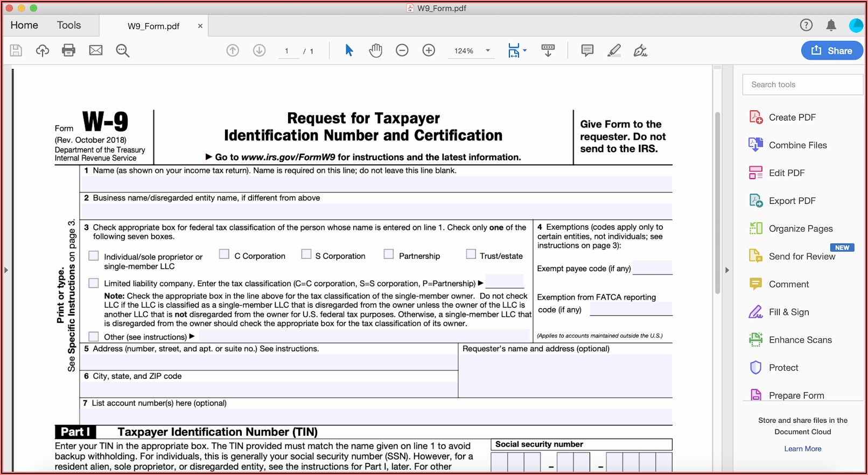Viewport: 868px width, 475px height.
Task: Follow the Learn More link
Action: click(802, 449)
